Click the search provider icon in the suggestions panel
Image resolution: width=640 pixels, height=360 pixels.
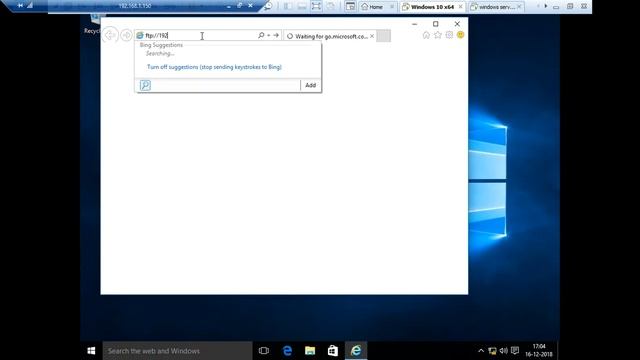[x=145, y=85]
